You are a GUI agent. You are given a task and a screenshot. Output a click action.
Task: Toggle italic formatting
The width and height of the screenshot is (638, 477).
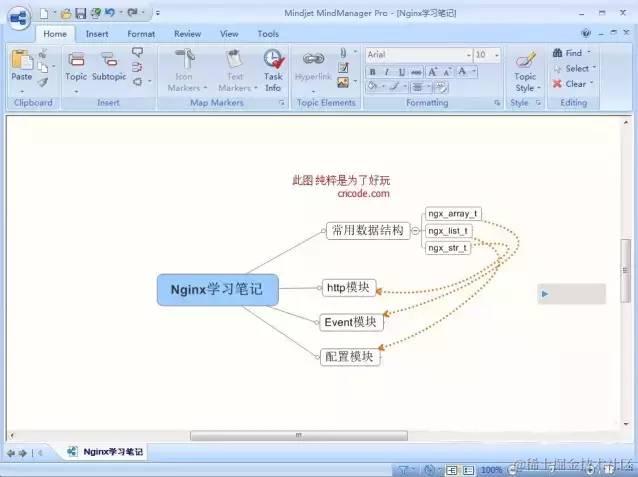(387, 72)
